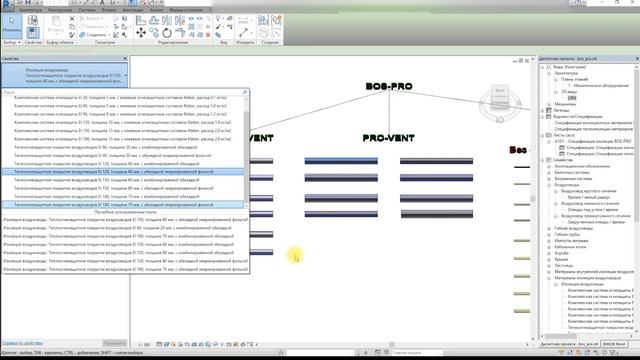The height and width of the screenshot is (360, 640).
Task: Select Mirror - Pick Axis tool
Action: (x=167, y=20)
